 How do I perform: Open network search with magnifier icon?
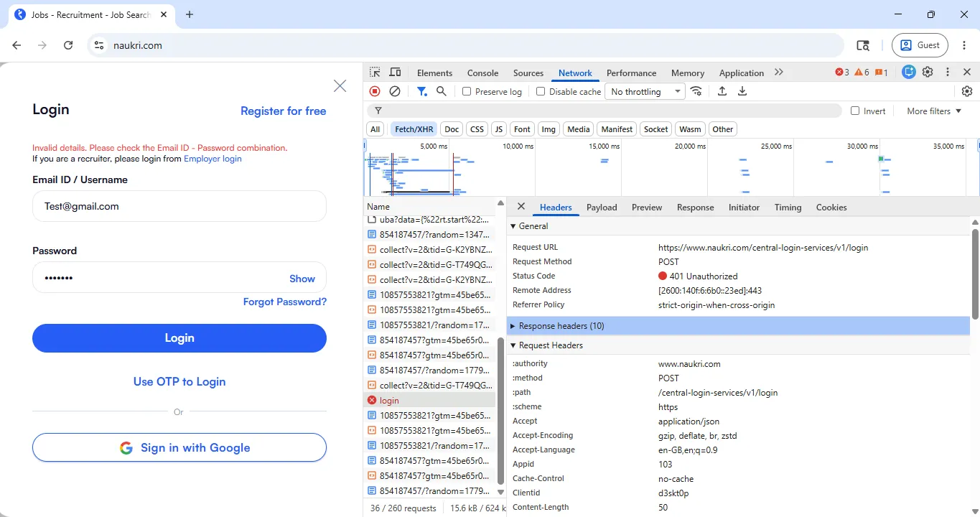coord(442,91)
